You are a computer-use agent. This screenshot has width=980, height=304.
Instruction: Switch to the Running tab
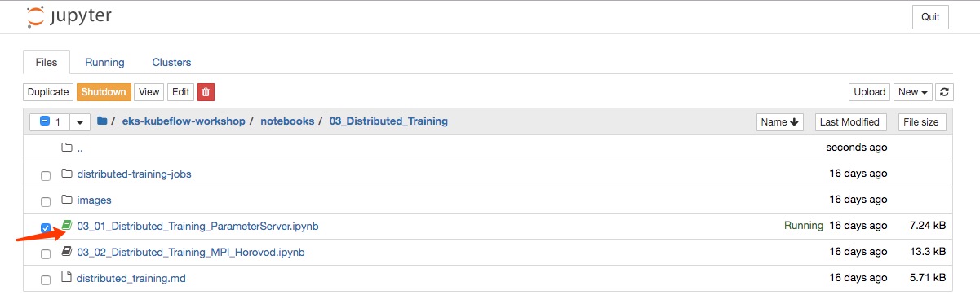104,62
